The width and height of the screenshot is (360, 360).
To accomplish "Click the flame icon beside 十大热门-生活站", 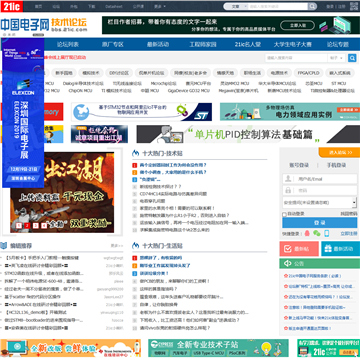I will point(135,246).
